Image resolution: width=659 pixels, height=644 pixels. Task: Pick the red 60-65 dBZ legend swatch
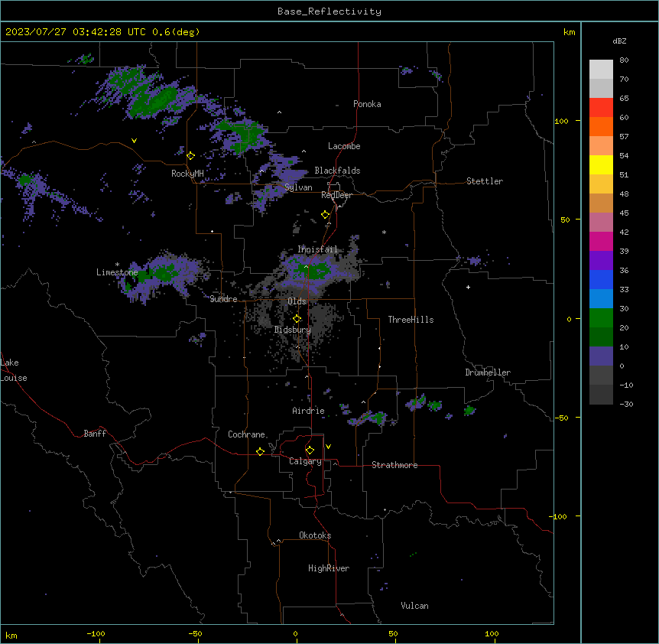tap(601, 107)
